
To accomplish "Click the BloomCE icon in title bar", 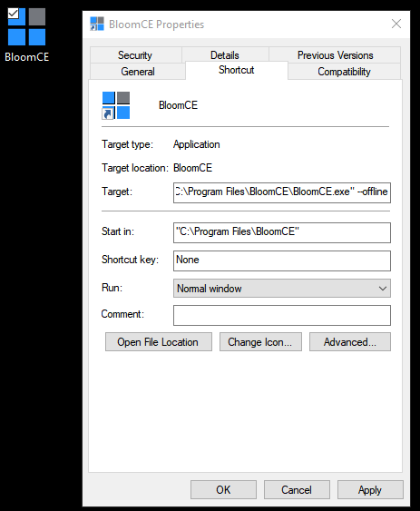I will 97,25.
